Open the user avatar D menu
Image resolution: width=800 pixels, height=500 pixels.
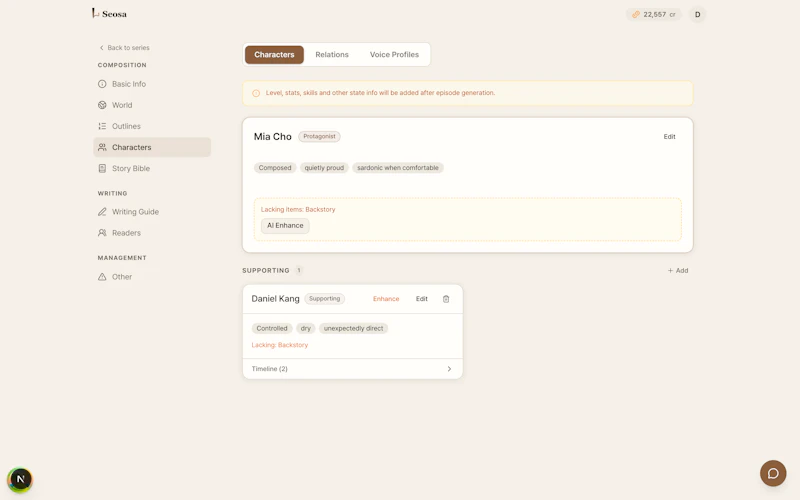[697, 14]
